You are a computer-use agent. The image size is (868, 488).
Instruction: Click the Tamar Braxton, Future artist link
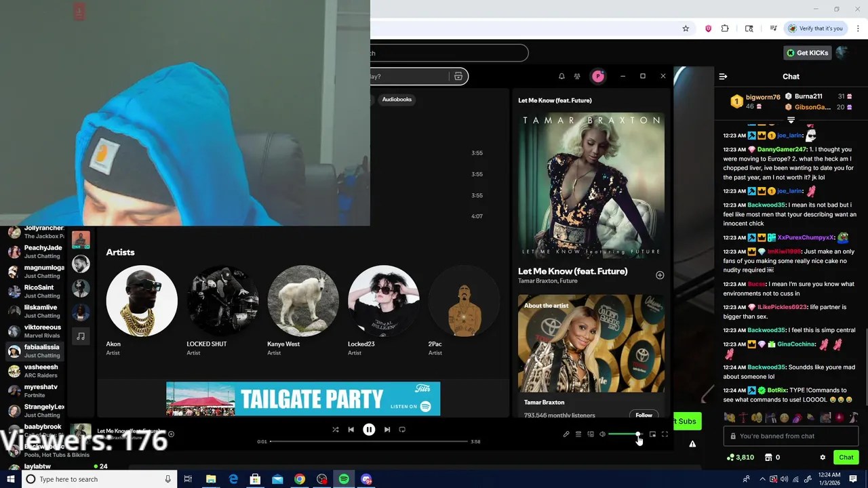(548, 281)
